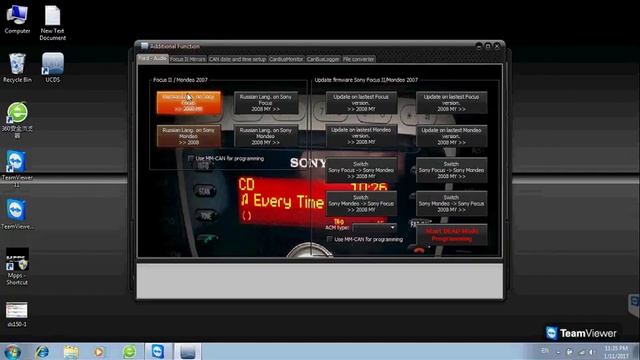Click the highlighted orange Sony Focus >> 2008 MY button

[x=189, y=102]
